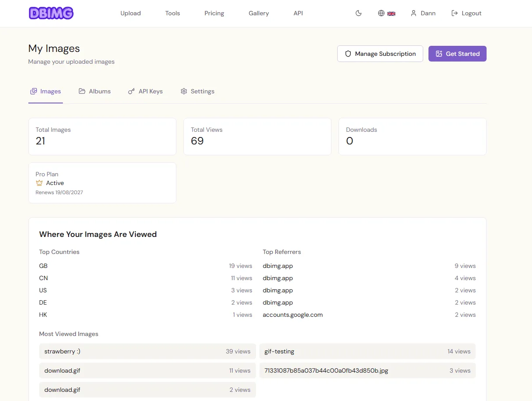Viewport: 532px width, 401px height.
Task: Open the Gallery page
Action: [259, 13]
